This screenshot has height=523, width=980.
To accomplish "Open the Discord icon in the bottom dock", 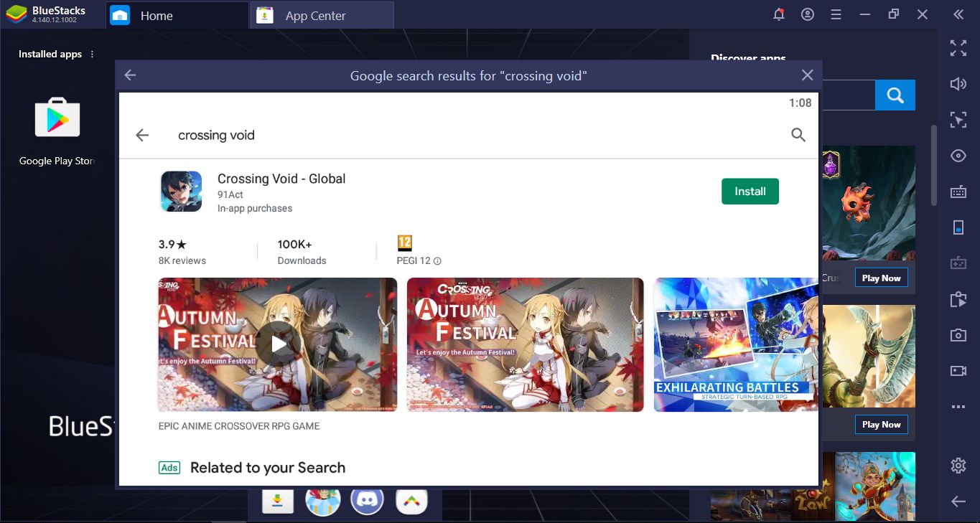I will (x=367, y=501).
